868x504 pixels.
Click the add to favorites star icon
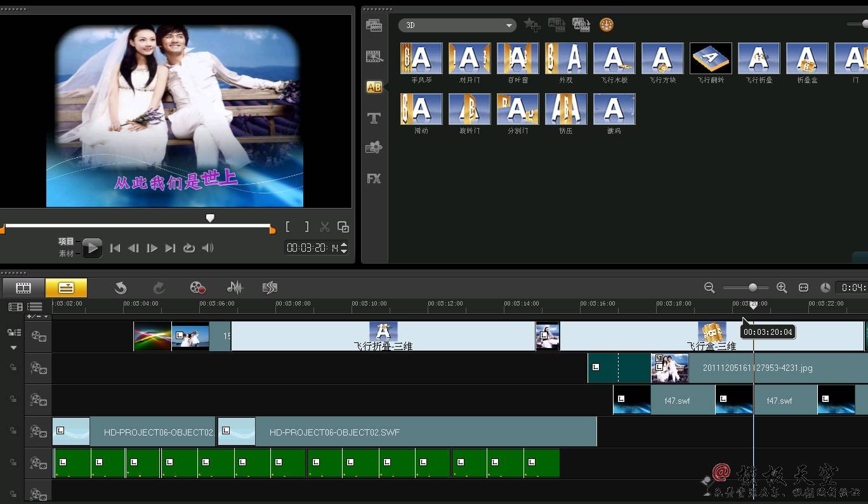532,25
